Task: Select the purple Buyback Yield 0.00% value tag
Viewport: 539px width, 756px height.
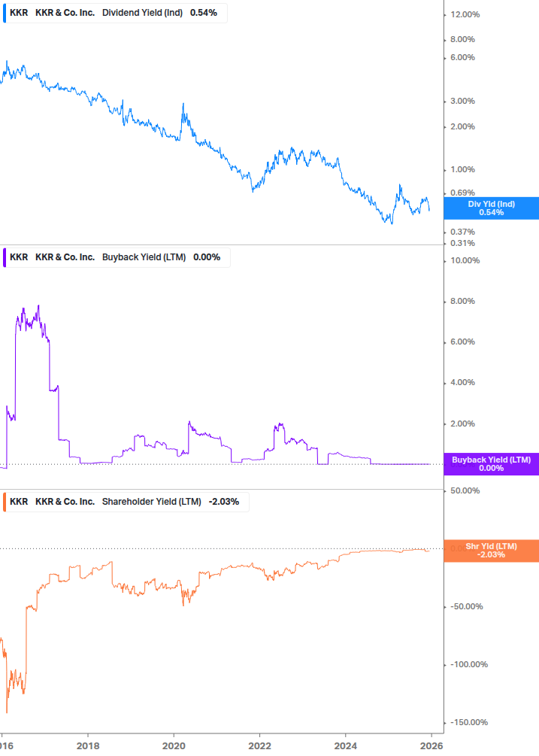Action: click(x=492, y=464)
